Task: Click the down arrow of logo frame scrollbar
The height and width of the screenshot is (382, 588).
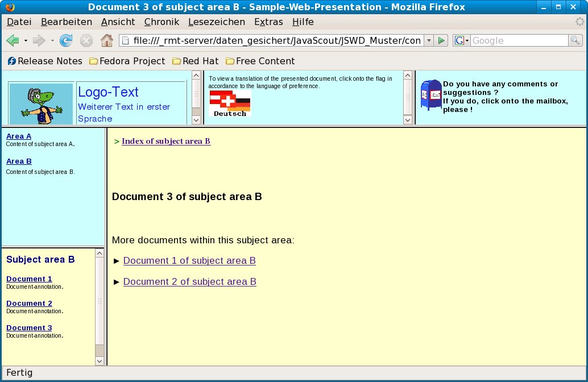Action: [x=196, y=119]
